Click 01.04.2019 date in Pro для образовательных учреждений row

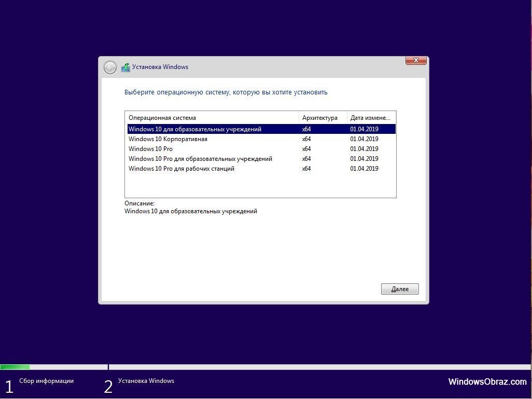point(364,159)
